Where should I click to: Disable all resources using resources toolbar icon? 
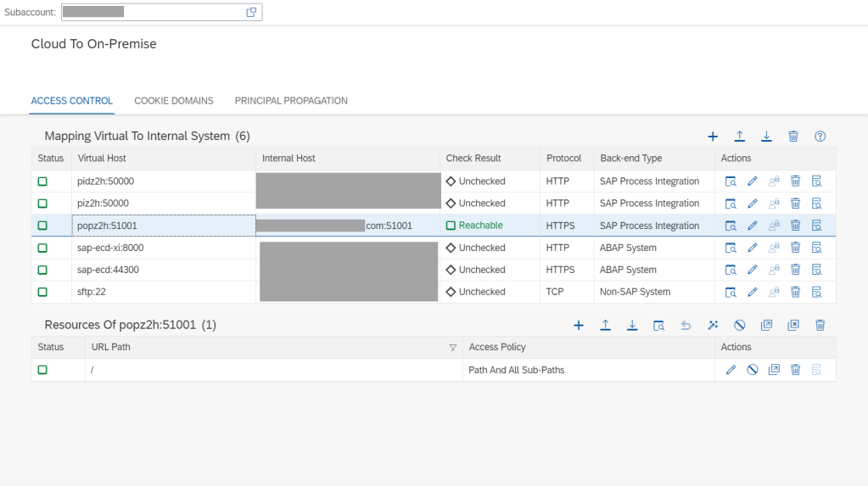pos(739,325)
